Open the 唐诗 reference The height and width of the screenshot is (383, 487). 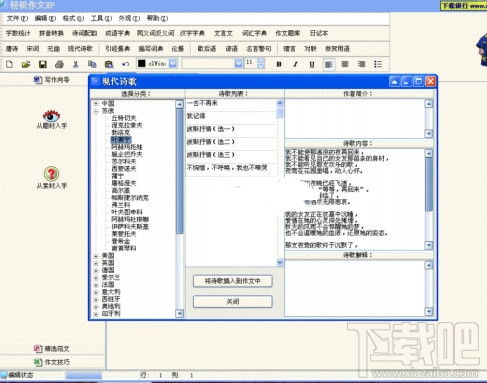[x=12, y=49]
